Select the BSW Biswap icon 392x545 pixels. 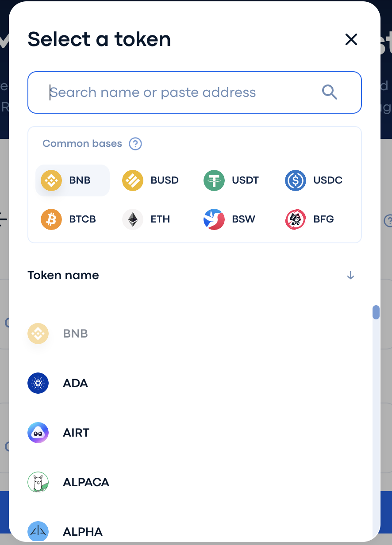[214, 219]
